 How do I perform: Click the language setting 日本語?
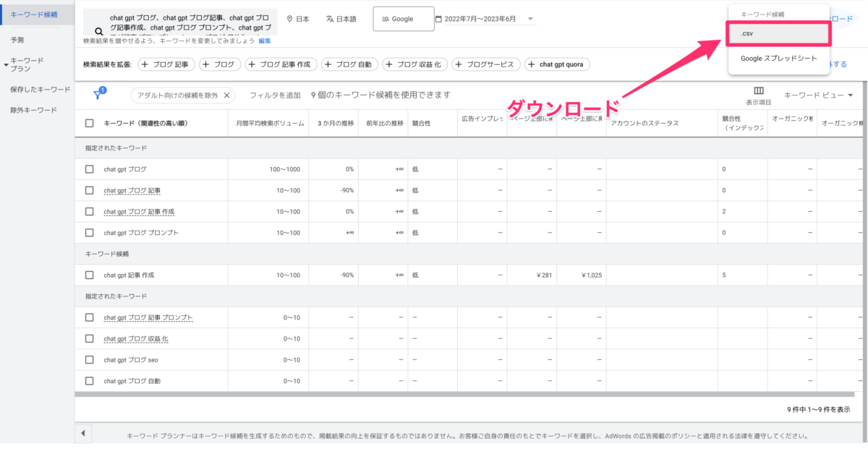[341, 19]
